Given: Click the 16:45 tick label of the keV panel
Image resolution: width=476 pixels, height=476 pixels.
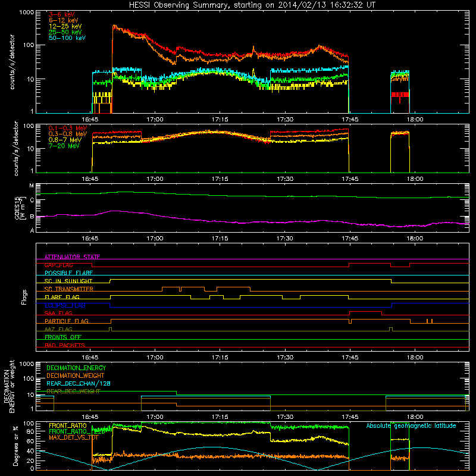Looking at the screenshot, I should (90, 120).
